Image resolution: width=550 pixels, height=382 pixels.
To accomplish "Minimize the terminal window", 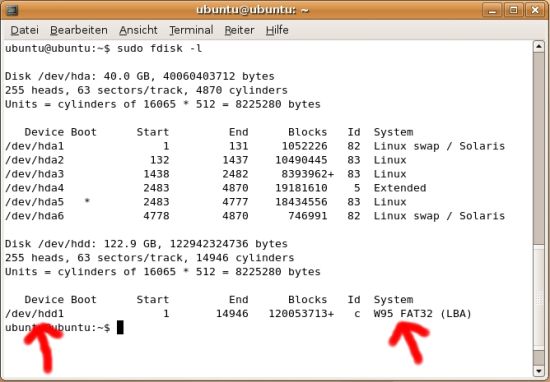I will (x=492, y=10).
